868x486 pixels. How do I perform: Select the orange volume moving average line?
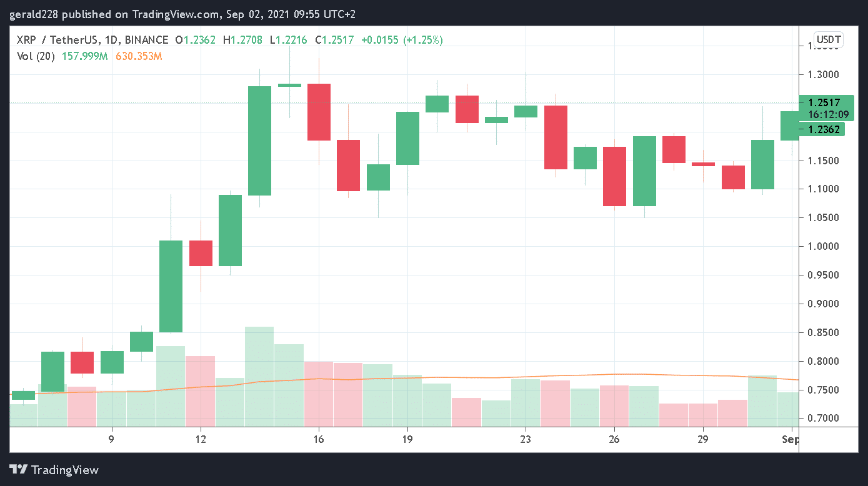pyautogui.click(x=437, y=377)
